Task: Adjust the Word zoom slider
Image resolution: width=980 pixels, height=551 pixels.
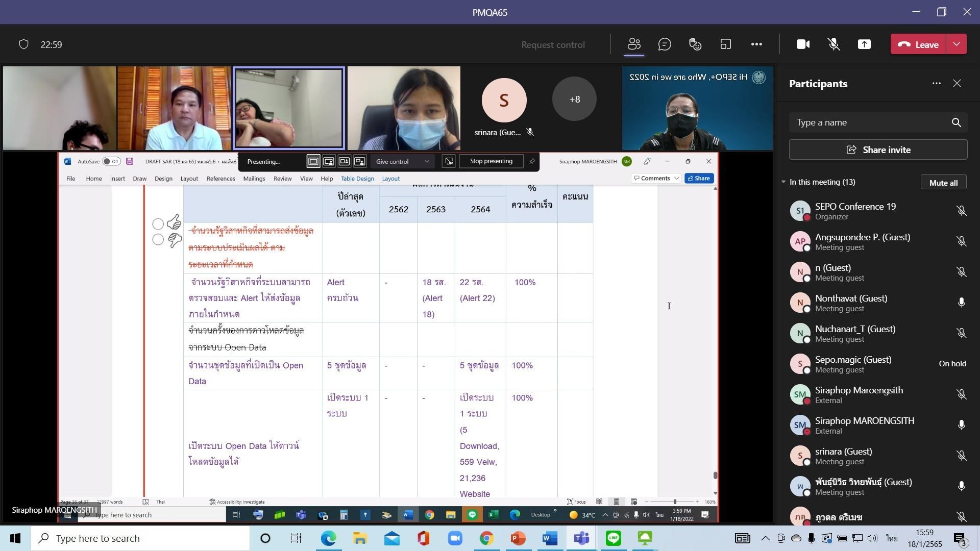Action: (x=675, y=502)
